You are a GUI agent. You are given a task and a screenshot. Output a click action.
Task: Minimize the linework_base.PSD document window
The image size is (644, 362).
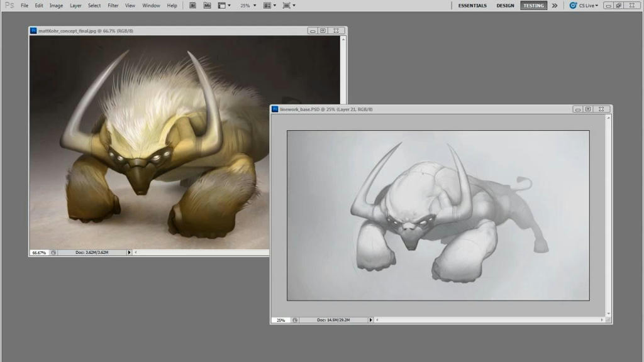577,109
